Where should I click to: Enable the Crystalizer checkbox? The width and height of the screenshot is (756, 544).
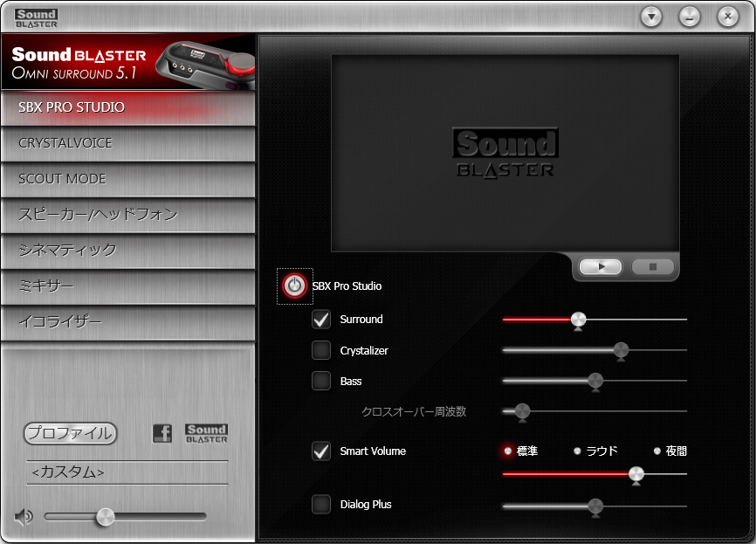pos(321,351)
